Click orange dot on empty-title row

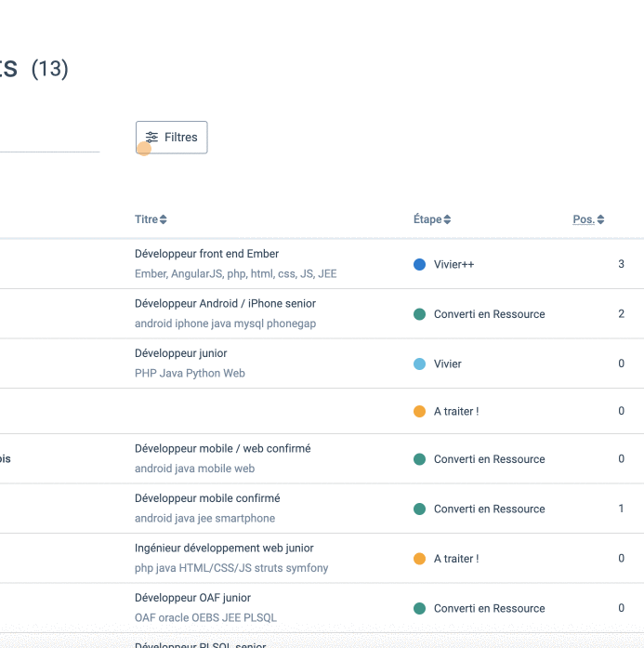[419, 411]
